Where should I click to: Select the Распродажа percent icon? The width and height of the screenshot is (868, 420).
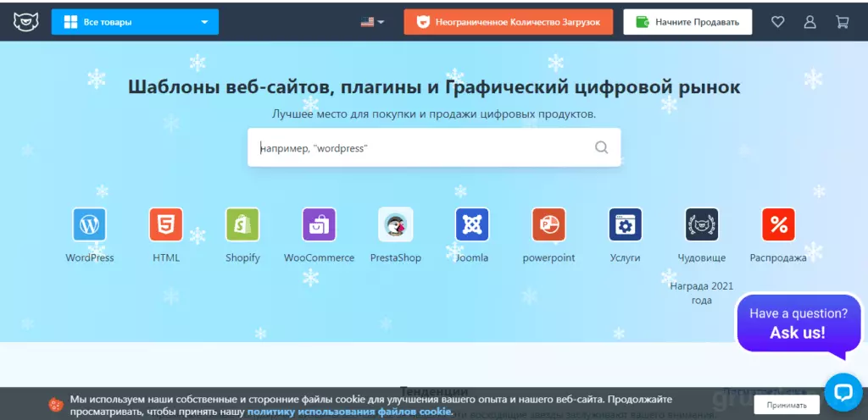coord(778,224)
